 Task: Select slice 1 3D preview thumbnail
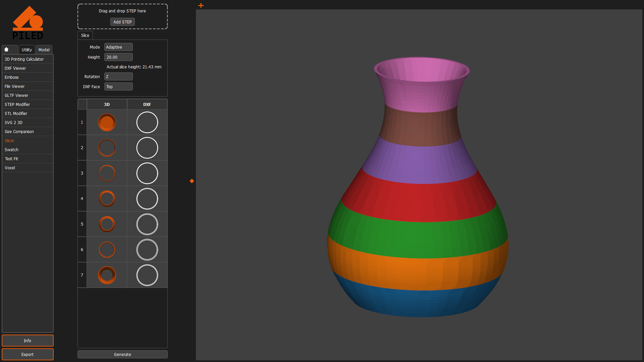pos(107,122)
